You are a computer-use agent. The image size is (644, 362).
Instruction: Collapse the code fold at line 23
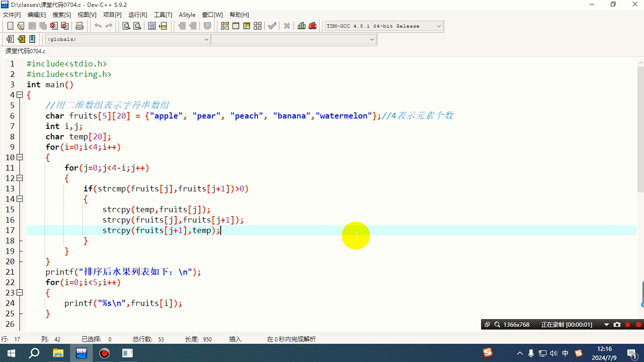(20, 292)
